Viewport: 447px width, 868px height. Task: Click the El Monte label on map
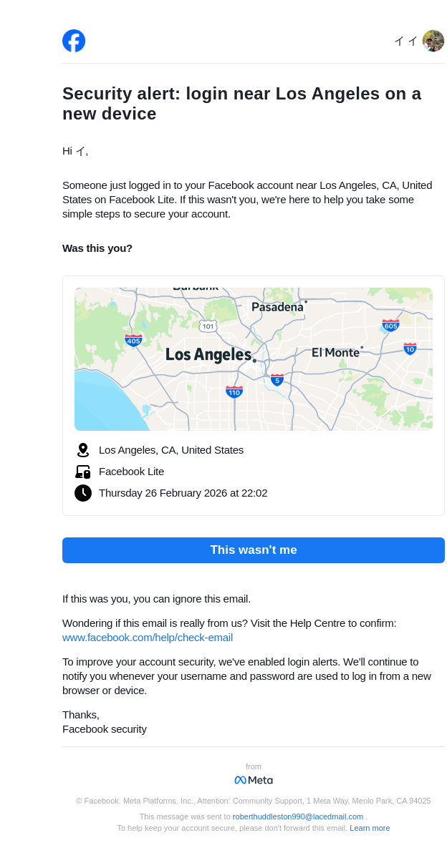tap(335, 352)
